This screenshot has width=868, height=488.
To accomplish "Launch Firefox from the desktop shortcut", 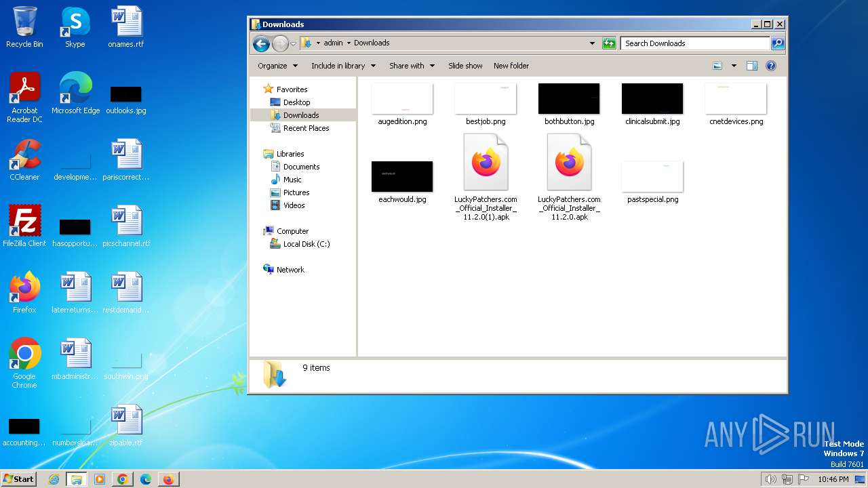I will pyautogui.click(x=24, y=293).
